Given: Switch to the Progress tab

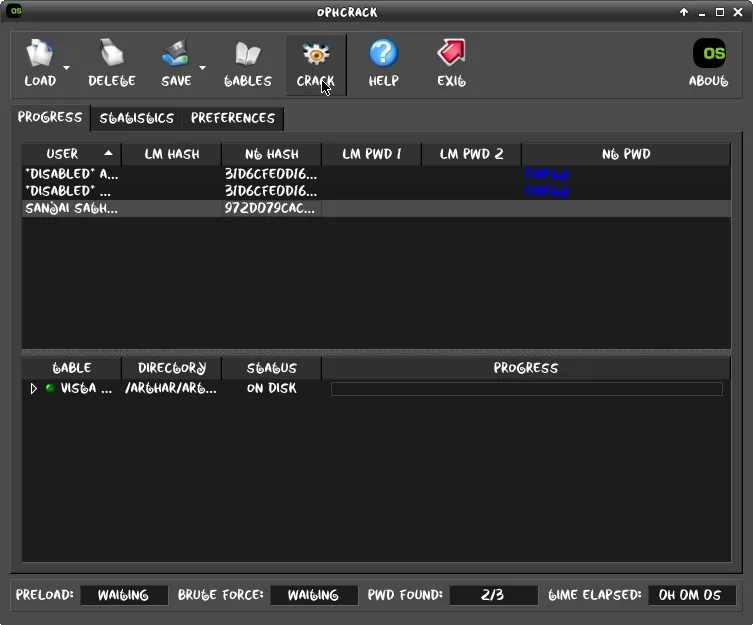Looking at the screenshot, I should 50,118.
